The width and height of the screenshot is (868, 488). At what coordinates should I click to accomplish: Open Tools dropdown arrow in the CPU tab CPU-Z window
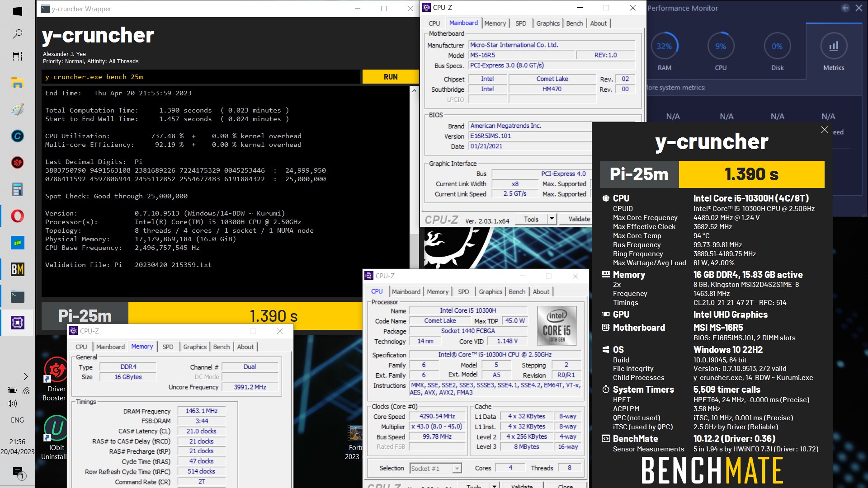(x=494, y=485)
